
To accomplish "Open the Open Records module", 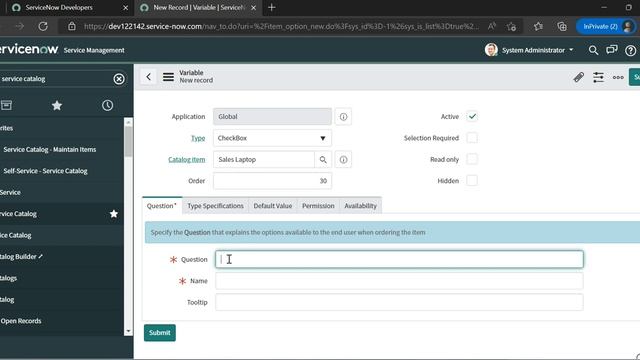I will (x=21, y=321).
